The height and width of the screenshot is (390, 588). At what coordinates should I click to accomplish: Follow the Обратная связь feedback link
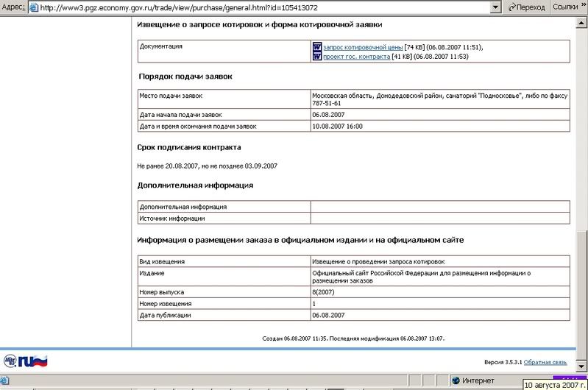coord(545,362)
